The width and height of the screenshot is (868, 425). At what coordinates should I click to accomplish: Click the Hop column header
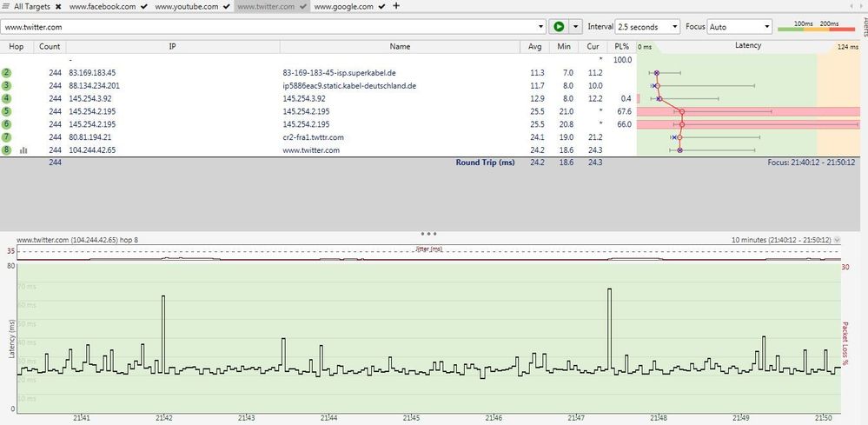pos(17,46)
